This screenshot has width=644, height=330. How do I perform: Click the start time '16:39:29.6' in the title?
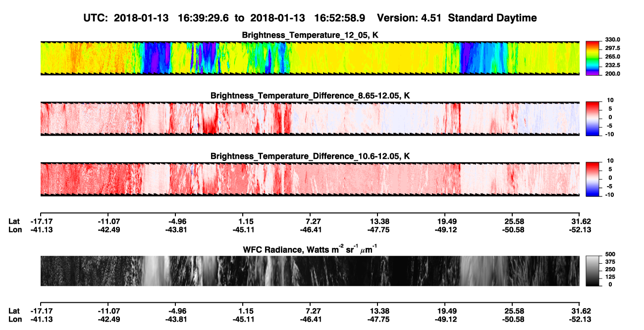pos(204,18)
